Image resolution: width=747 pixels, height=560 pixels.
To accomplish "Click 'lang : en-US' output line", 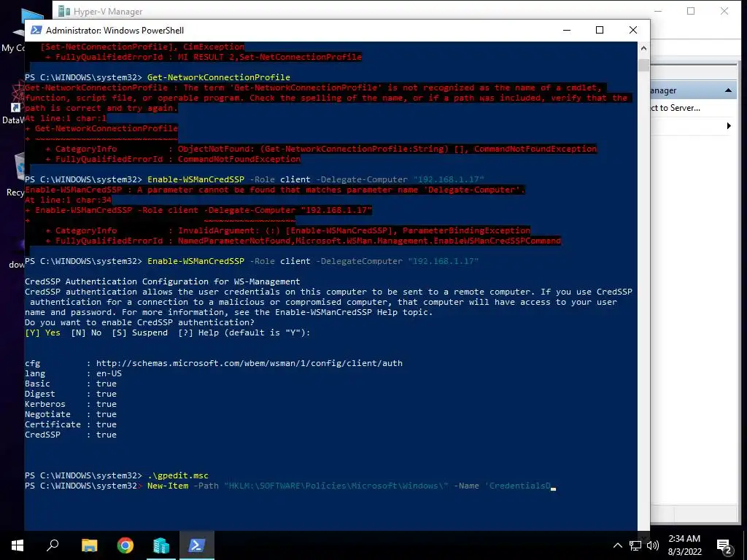I will click(x=74, y=373).
